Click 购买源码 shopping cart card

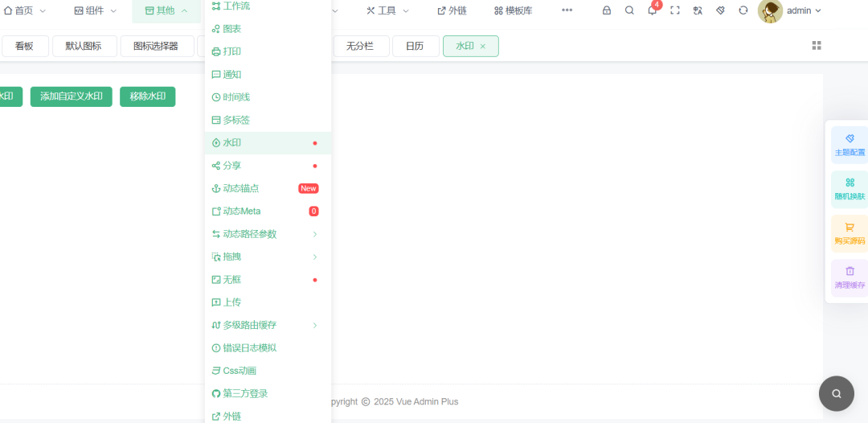(x=850, y=234)
